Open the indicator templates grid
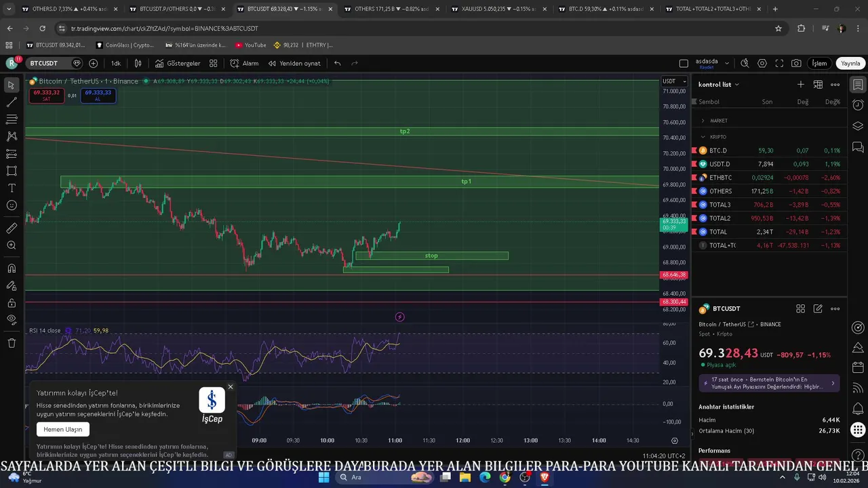Viewport: 868px width, 488px height. [213, 63]
